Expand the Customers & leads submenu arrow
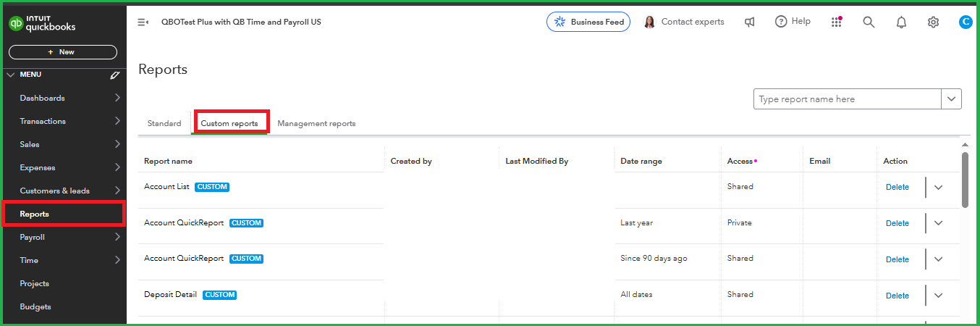Viewport: 980px width, 326px height. [117, 191]
